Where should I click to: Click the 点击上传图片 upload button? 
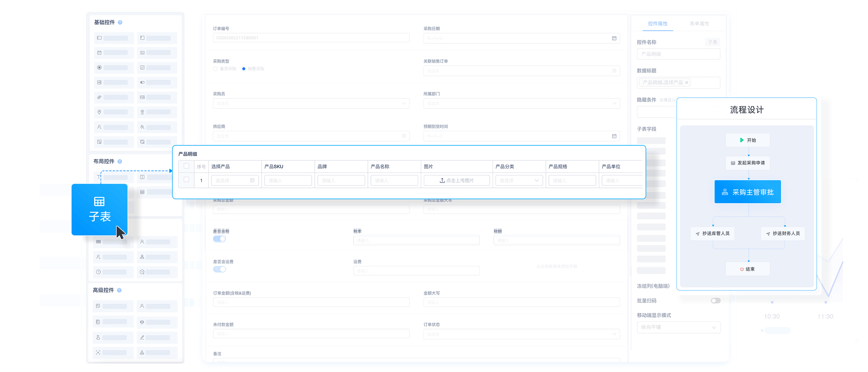point(457,181)
